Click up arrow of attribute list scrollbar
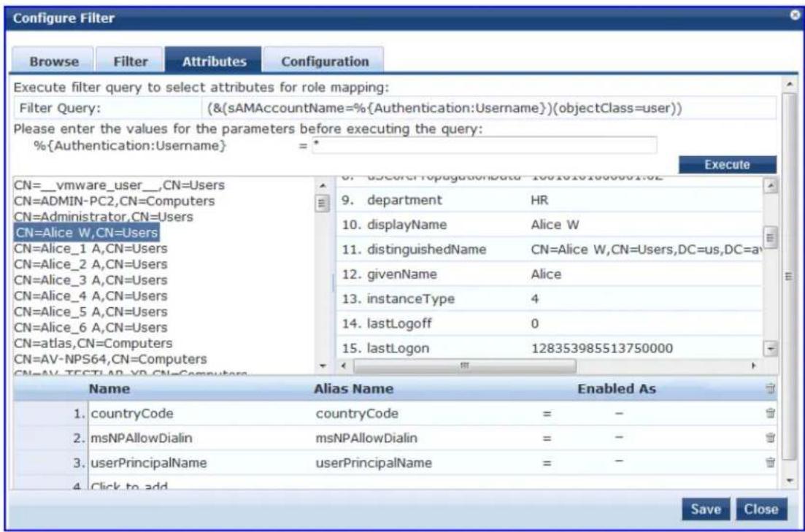 pos(770,185)
